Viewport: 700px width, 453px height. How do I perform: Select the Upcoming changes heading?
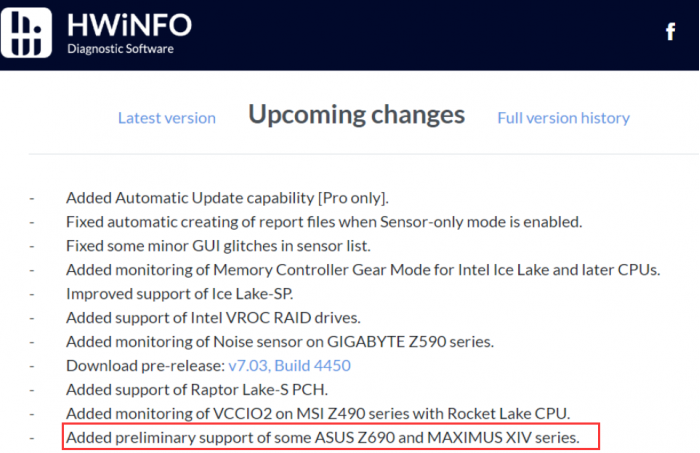(356, 115)
